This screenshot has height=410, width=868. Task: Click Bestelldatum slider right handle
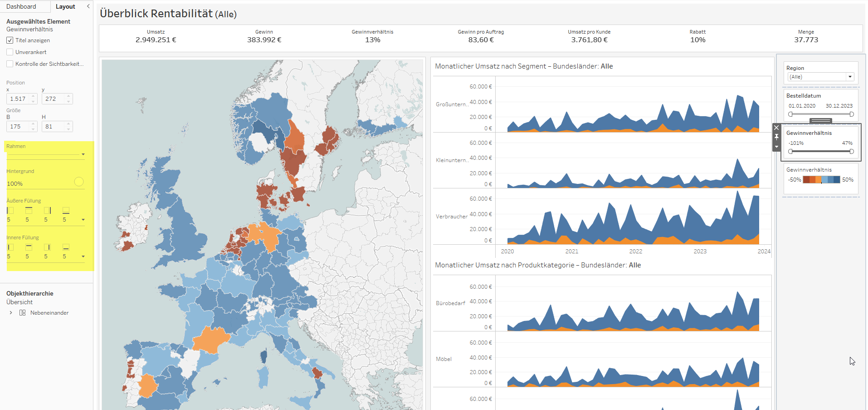pyautogui.click(x=852, y=114)
